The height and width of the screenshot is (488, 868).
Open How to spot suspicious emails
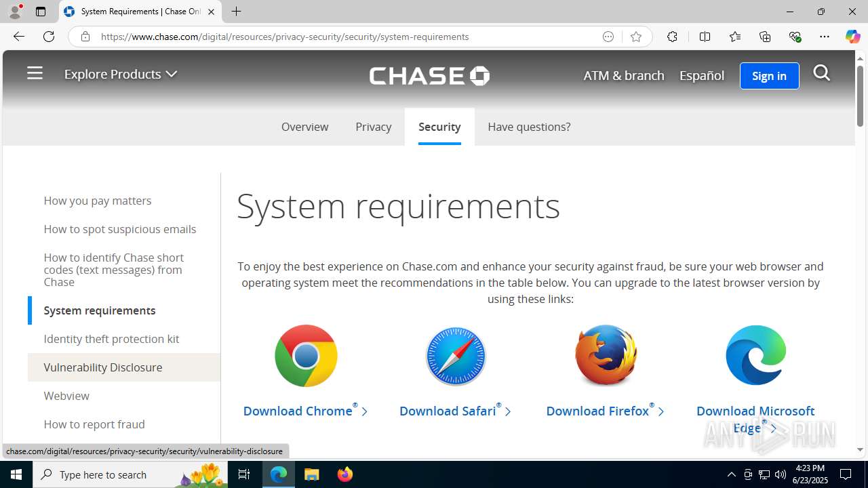120,229
